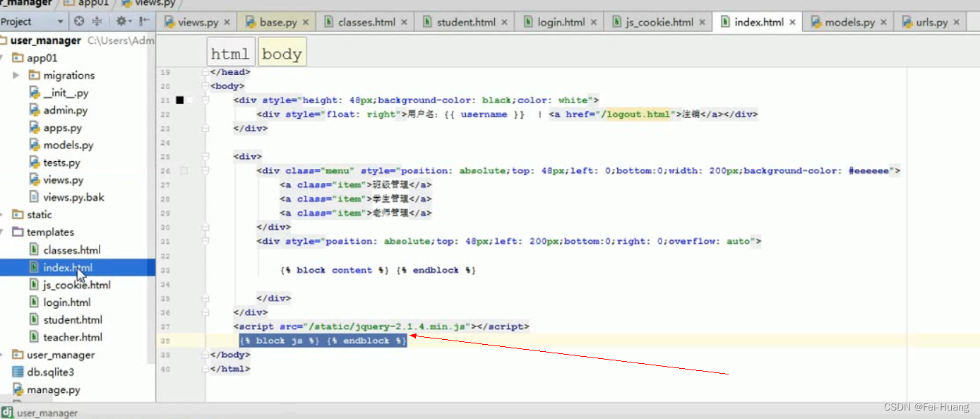The width and height of the screenshot is (980, 419).
Task: Open manage.py in the project tree
Action: point(53,389)
